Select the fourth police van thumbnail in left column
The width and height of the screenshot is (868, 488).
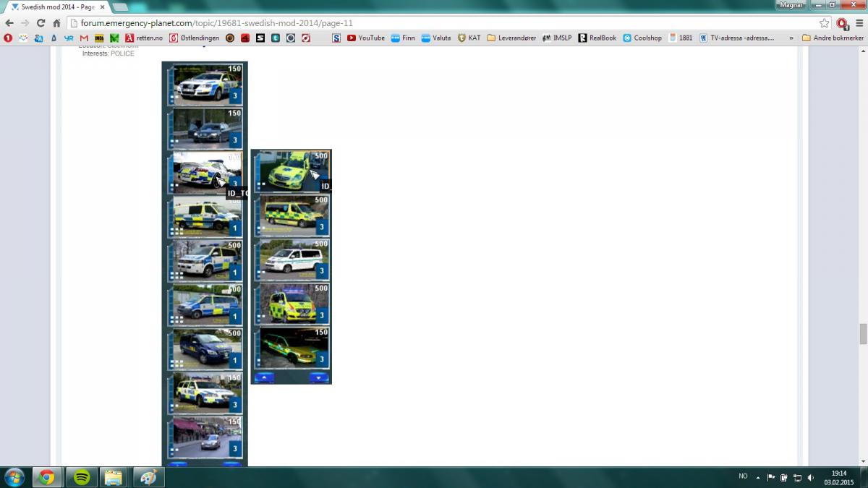(x=205, y=217)
